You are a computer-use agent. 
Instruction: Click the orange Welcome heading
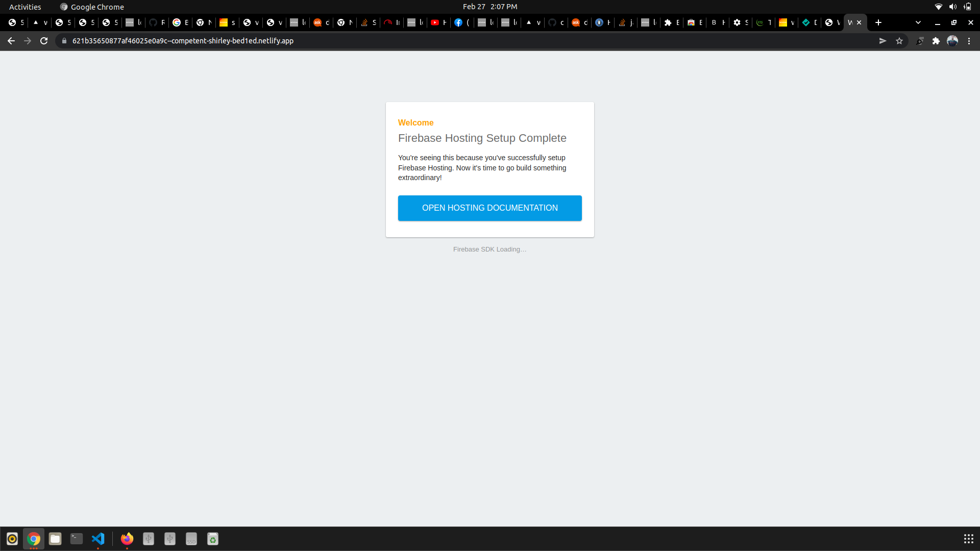click(415, 123)
